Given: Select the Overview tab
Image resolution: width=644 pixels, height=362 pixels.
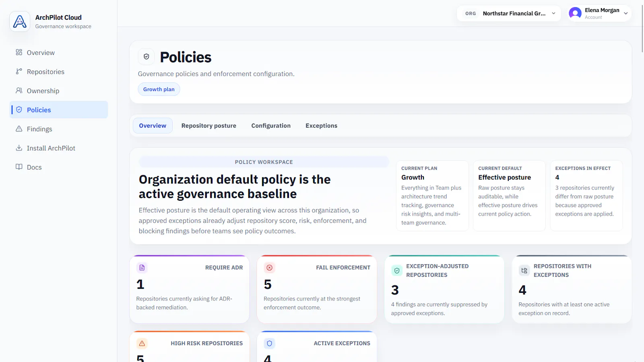Looking at the screenshot, I should [153, 125].
